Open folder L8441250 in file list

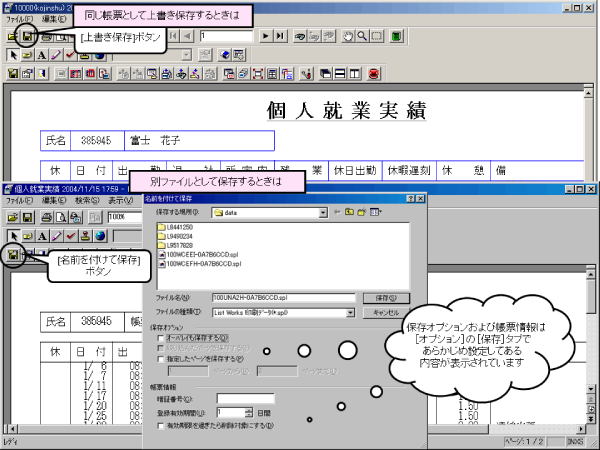point(175,227)
